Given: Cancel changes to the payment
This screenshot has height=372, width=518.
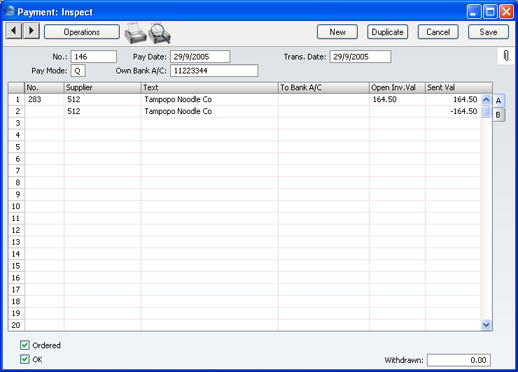Looking at the screenshot, I should pos(438,32).
